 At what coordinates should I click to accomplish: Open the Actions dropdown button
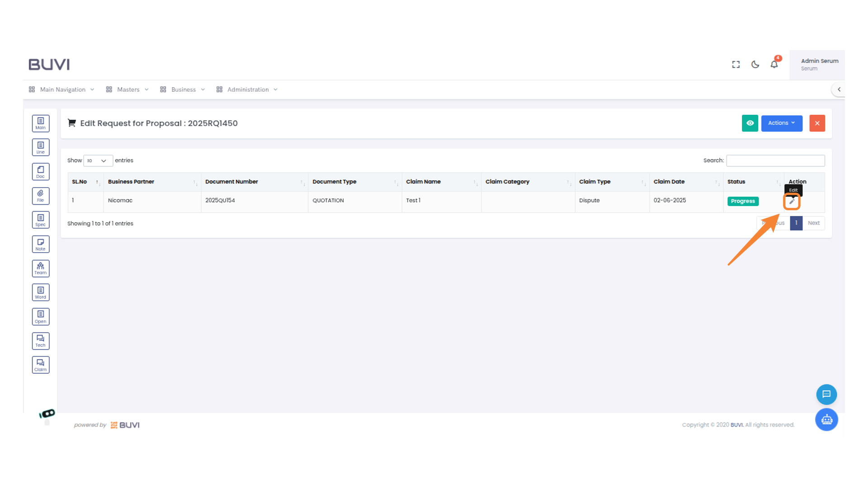point(781,123)
